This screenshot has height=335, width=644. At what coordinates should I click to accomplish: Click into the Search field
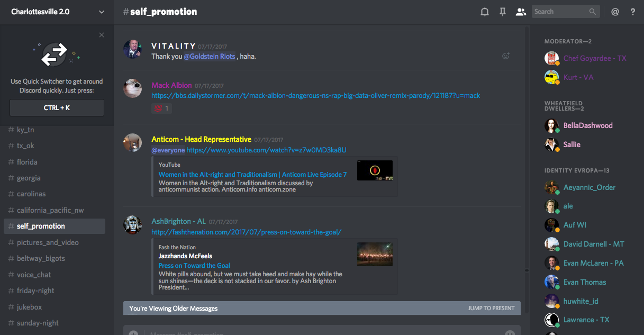(561, 12)
